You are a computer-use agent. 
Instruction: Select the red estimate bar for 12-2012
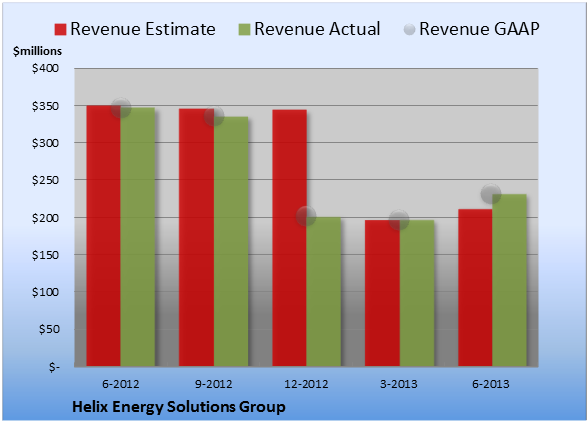(290, 238)
